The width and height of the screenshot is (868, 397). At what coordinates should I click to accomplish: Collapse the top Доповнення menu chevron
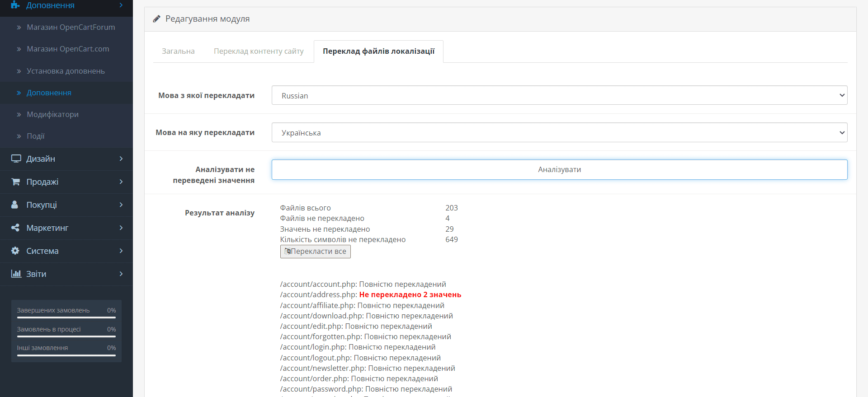click(x=121, y=5)
